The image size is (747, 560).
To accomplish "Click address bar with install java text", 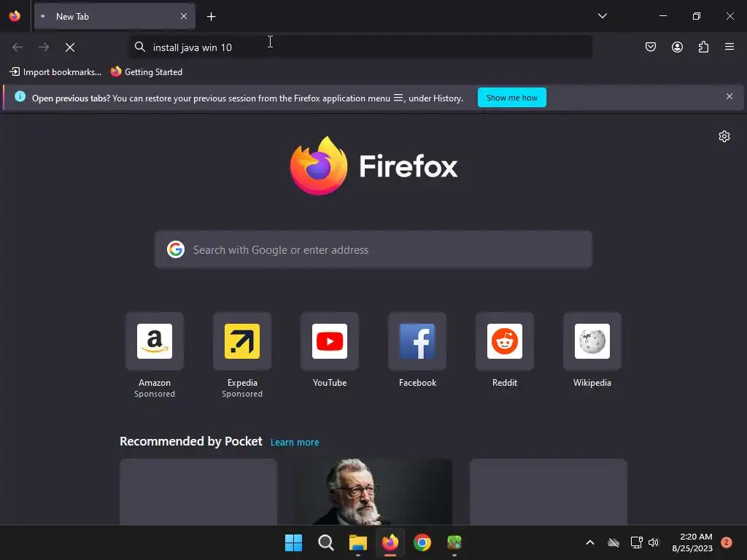I will click(361, 47).
